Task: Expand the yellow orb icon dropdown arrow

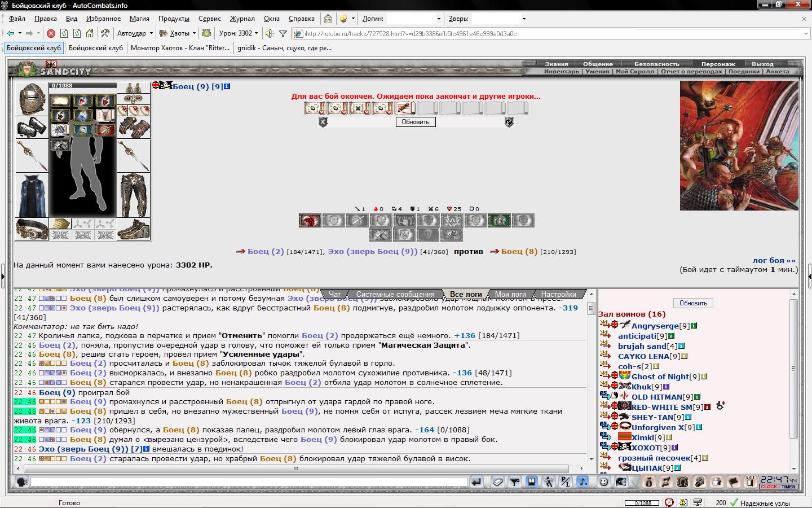Action: tap(352, 19)
